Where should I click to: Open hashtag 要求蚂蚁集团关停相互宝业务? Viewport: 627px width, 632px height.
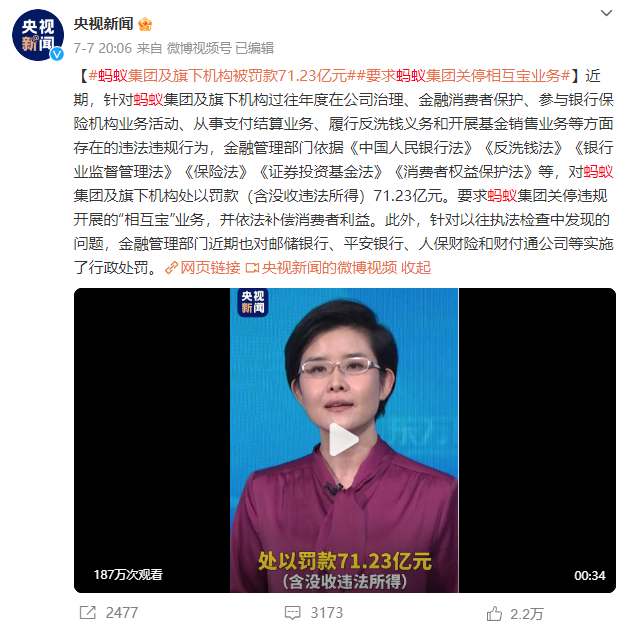coord(463,75)
